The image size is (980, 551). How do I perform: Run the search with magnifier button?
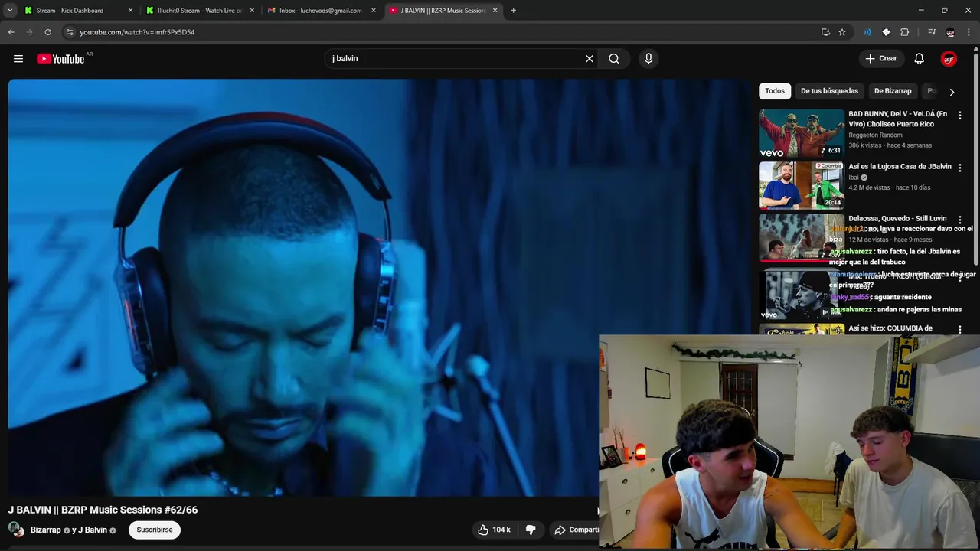point(614,58)
